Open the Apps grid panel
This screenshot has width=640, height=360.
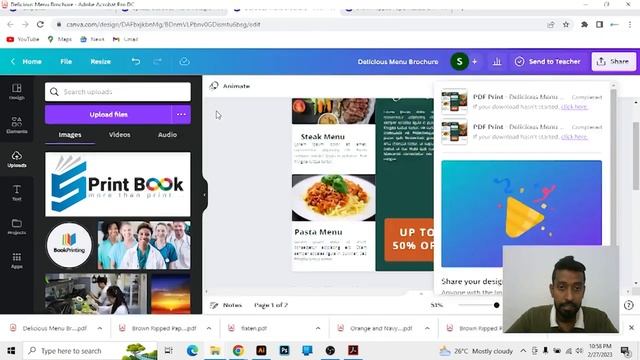coord(17,260)
